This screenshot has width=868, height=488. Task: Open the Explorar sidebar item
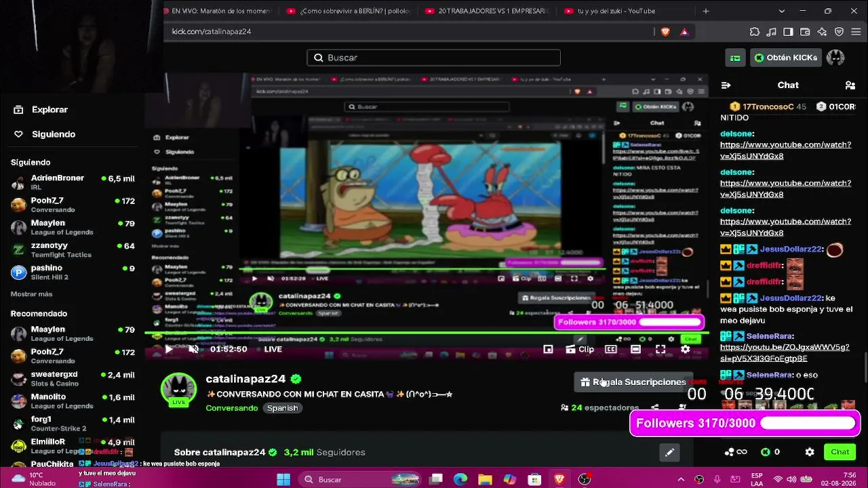point(42,110)
